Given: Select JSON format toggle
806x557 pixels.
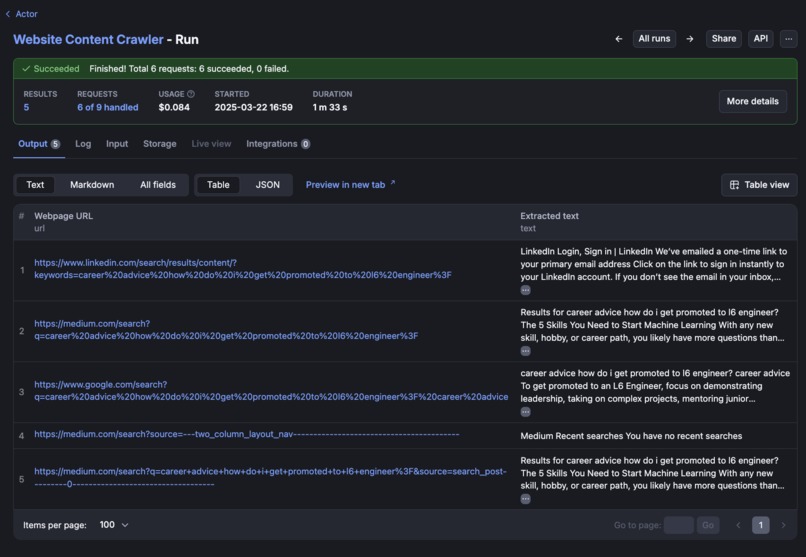Looking at the screenshot, I should (x=268, y=185).
